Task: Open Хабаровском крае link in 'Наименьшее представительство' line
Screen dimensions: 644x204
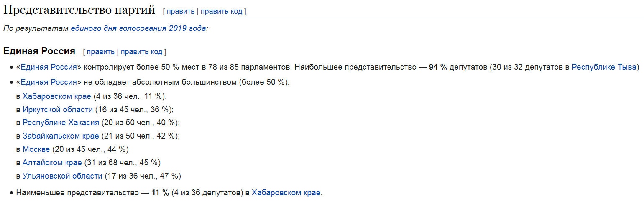Action: pos(286,193)
